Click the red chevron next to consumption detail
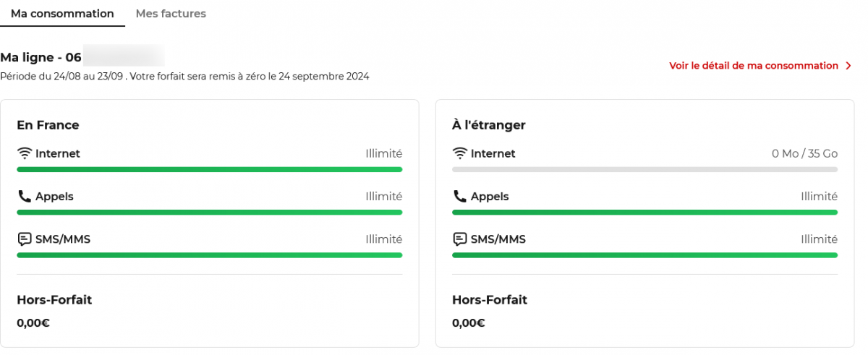The image size is (868, 355). pos(848,66)
